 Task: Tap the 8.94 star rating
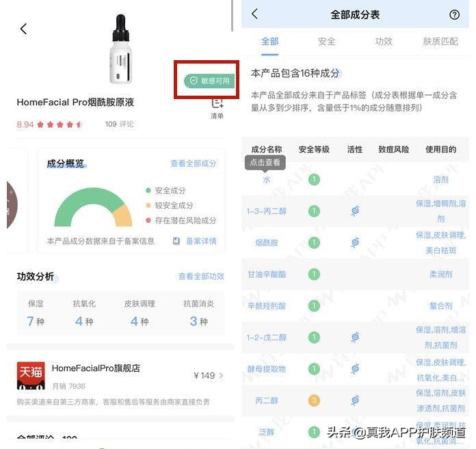tap(49, 124)
